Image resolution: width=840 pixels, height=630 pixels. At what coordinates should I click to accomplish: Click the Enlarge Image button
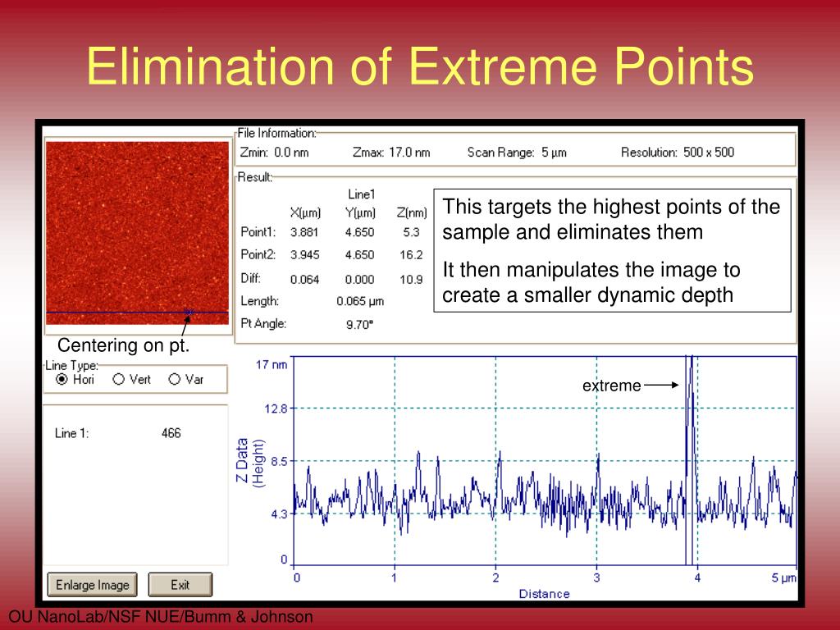[x=92, y=584]
